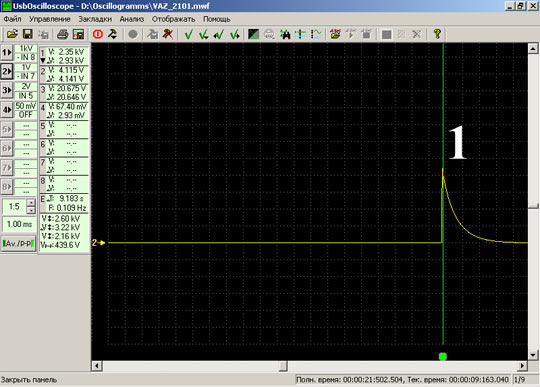Click the black-and-green contrast display icon
Screen dimensions: 540x387
tap(253, 34)
